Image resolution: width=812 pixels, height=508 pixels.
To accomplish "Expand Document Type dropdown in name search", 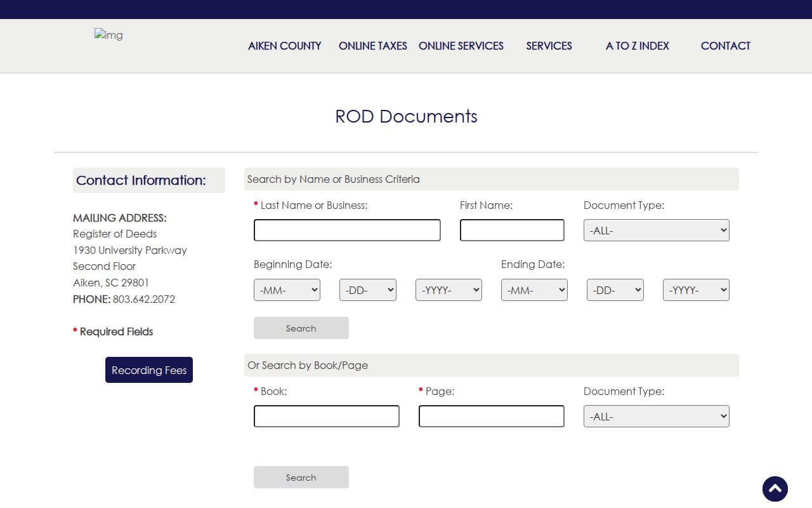I will 657,230.
